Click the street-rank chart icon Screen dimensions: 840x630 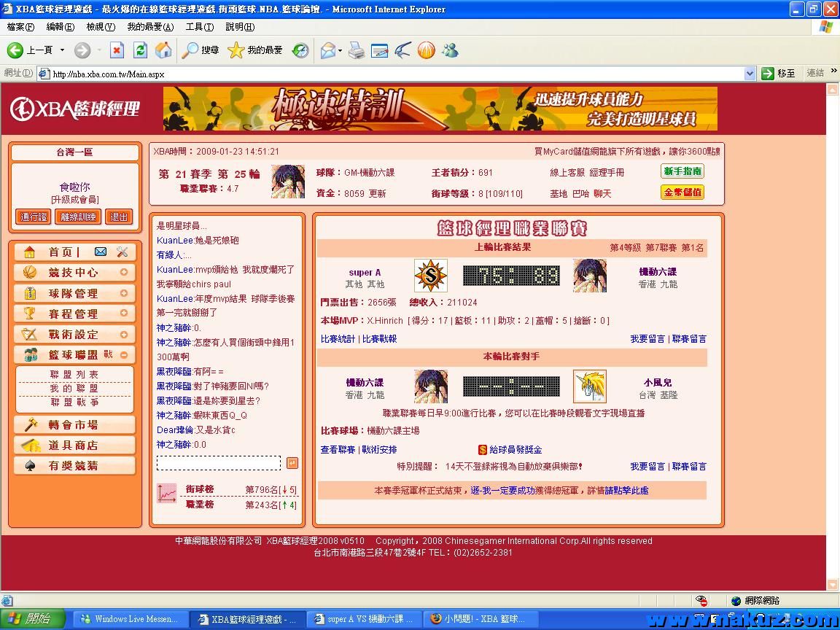click(166, 494)
